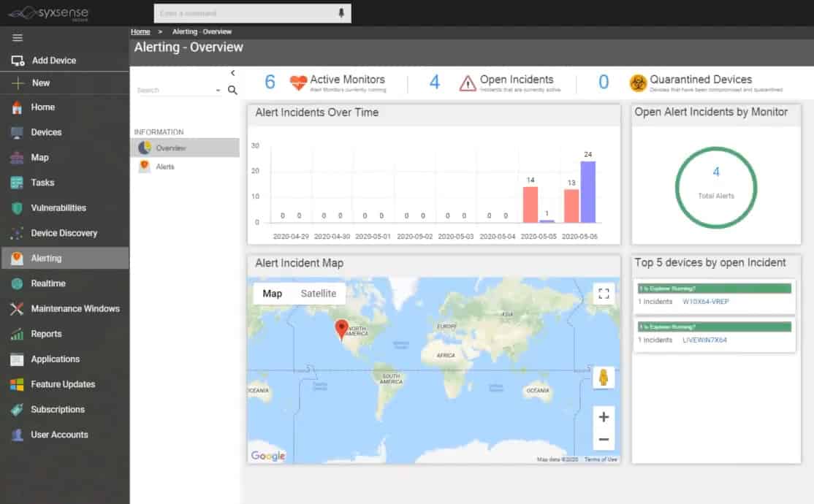Click green incident bar above LIVEWIN7X64
The width and height of the screenshot is (814, 504).
715,327
